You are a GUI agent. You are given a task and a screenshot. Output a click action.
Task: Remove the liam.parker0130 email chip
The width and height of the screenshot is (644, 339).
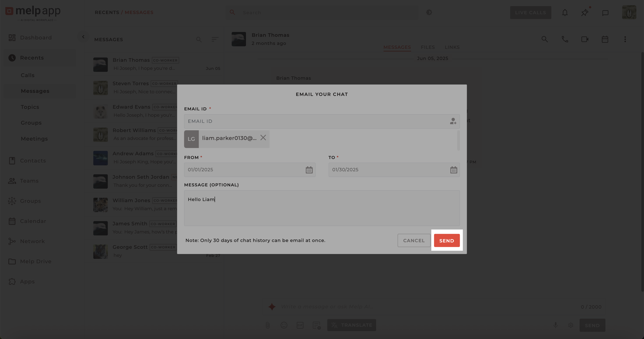[263, 138]
